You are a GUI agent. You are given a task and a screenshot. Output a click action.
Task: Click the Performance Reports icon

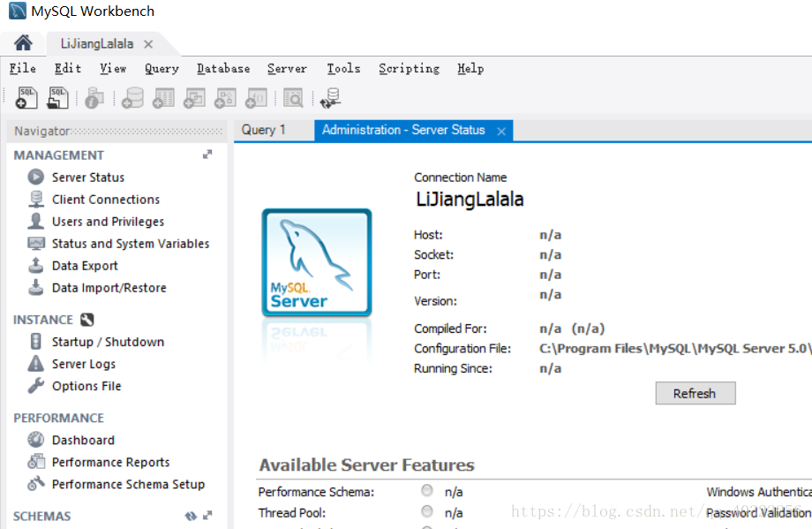(x=35, y=461)
